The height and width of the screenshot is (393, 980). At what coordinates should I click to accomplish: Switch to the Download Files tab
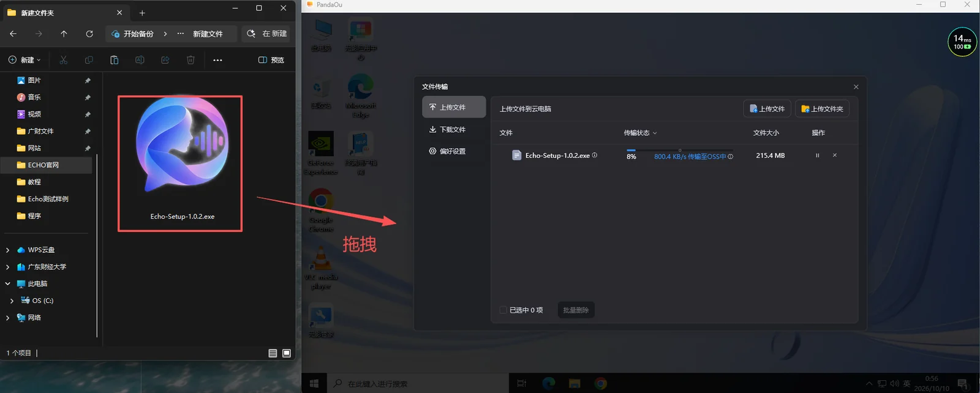pyautogui.click(x=454, y=129)
